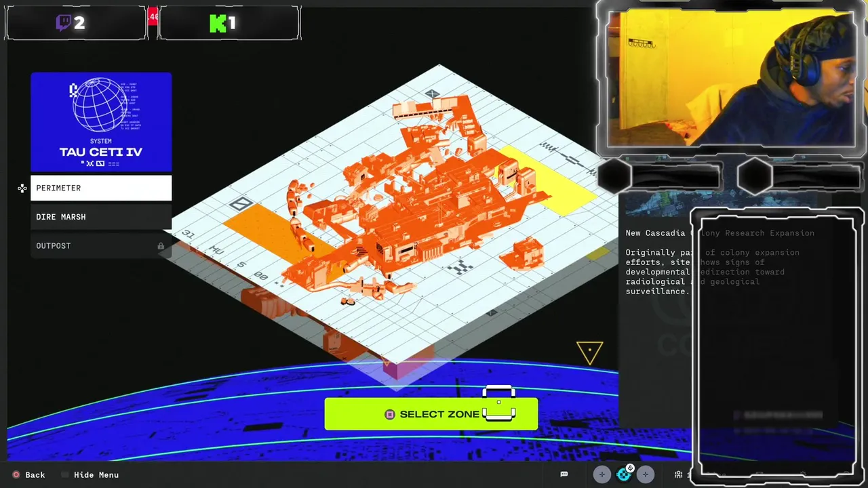The width and height of the screenshot is (868, 488).
Task: Select the locked OUTPOST zone
Action: [101, 246]
